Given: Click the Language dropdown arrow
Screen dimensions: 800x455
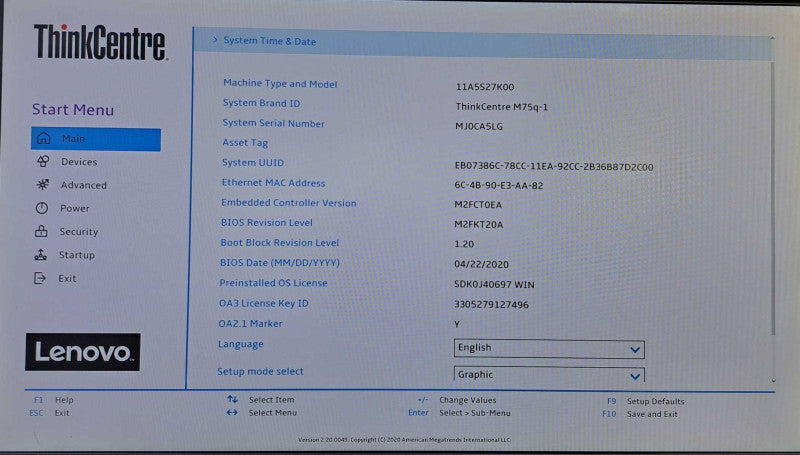Looking at the screenshot, I should 635,349.
